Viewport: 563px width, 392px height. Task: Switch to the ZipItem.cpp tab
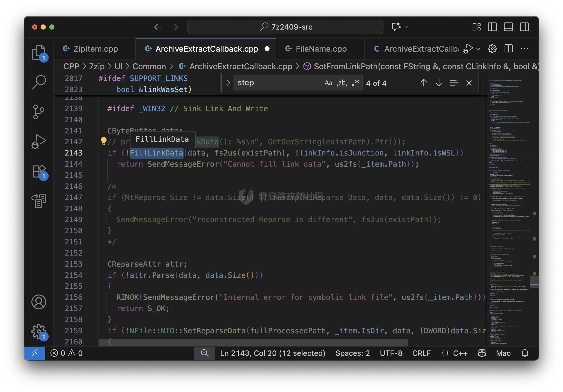[95, 49]
